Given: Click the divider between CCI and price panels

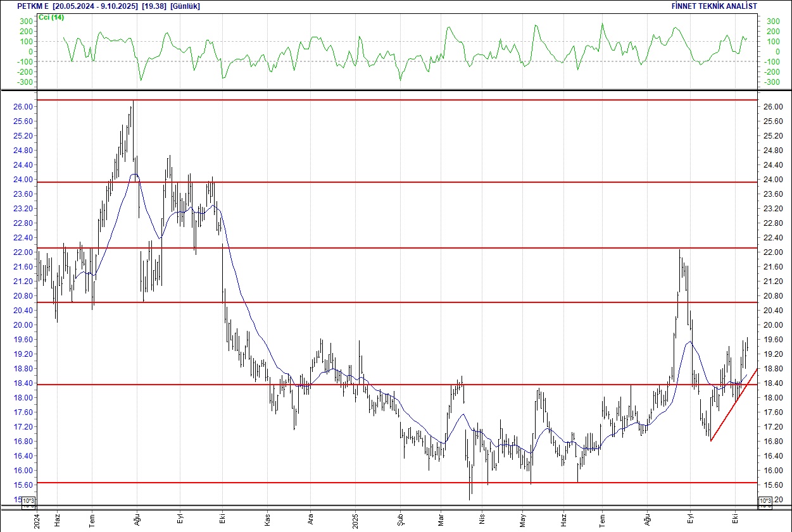Looking at the screenshot, I should click(x=380, y=90).
